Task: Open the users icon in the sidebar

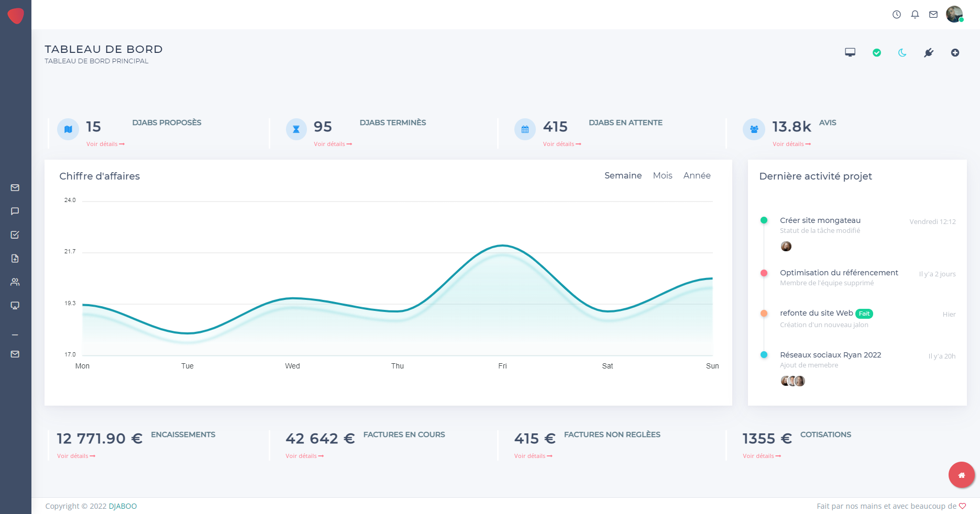Action: 15,282
